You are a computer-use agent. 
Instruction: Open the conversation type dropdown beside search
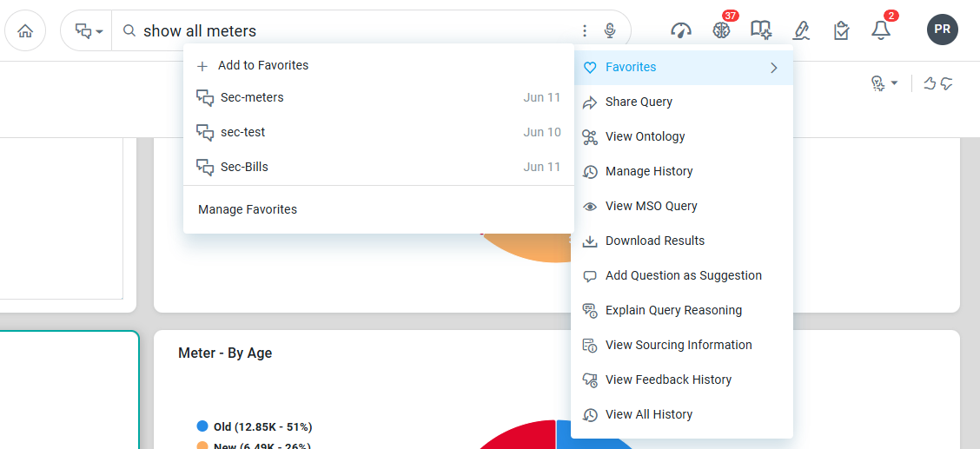coord(89,31)
